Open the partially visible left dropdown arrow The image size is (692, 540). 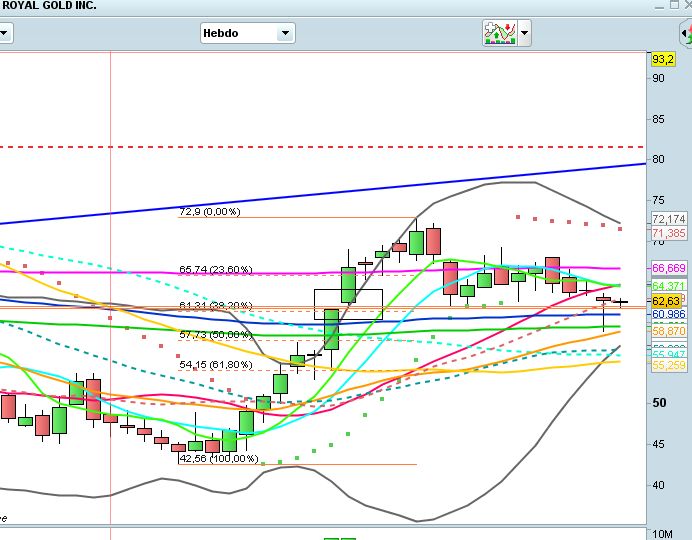(x=4, y=33)
